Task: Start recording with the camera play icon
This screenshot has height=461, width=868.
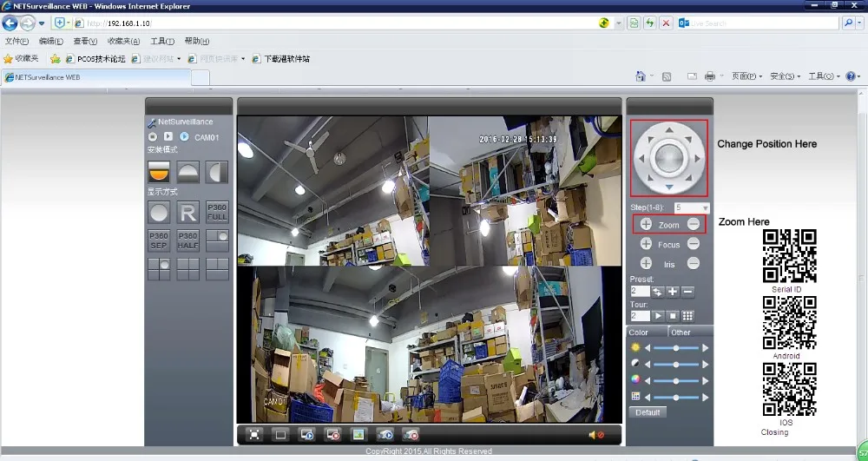Action: tap(385, 435)
